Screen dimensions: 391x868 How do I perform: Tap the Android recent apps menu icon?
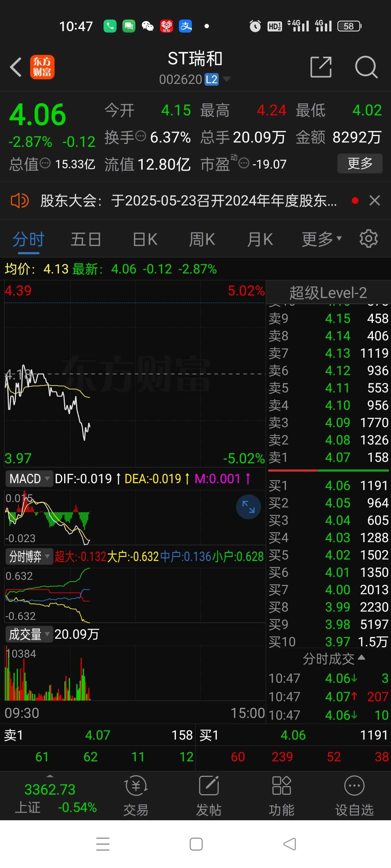pyautogui.click(x=103, y=844)
